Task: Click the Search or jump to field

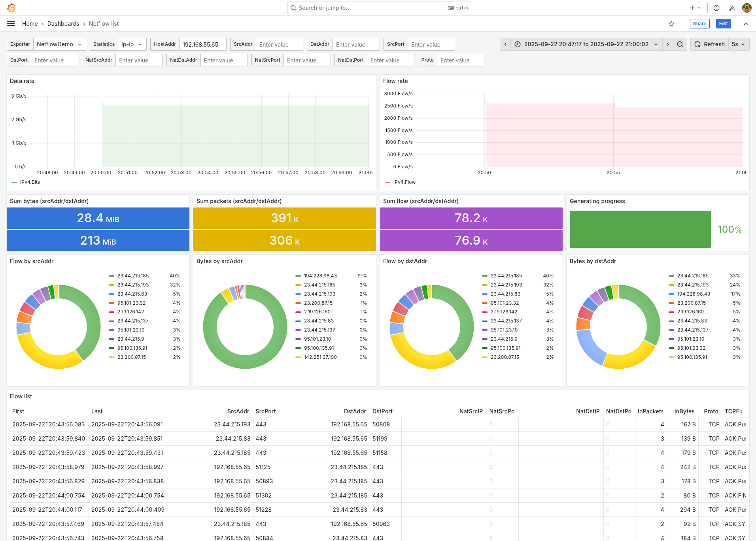Action: pos(379,8)
